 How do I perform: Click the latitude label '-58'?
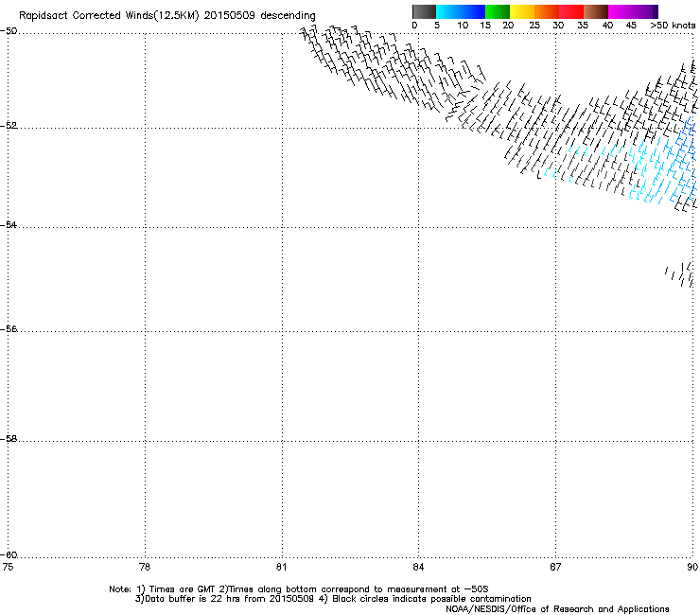point(9,439)
